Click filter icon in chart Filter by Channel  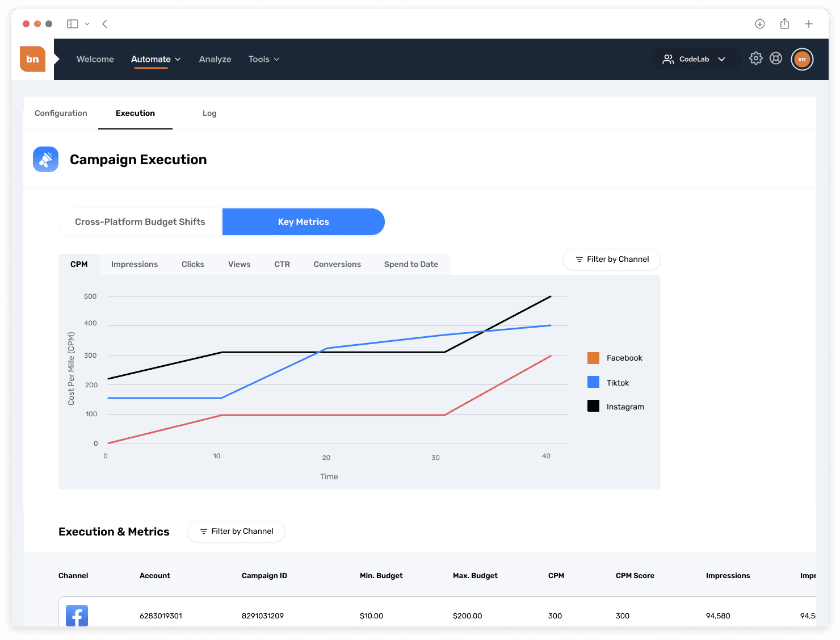579,260
